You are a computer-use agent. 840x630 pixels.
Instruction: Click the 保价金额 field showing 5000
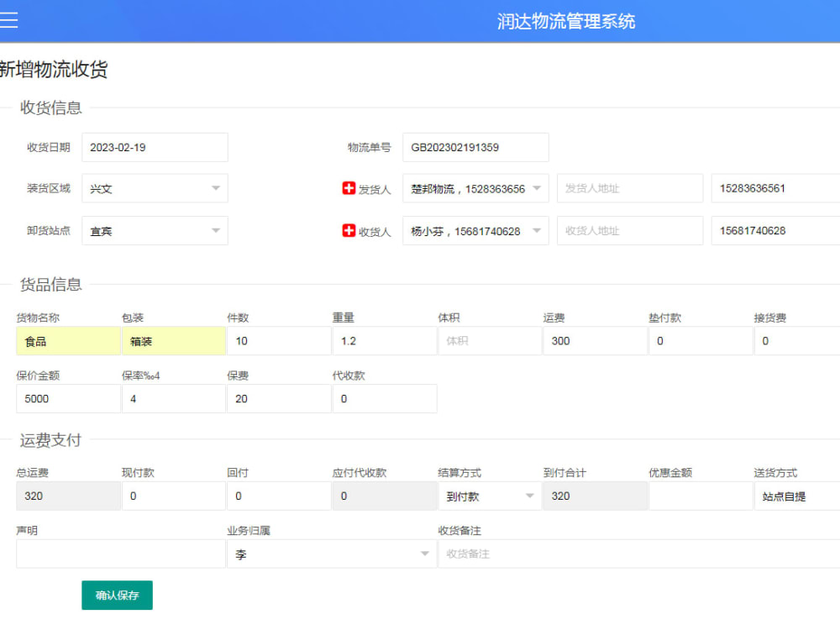[x=67, y=398]
